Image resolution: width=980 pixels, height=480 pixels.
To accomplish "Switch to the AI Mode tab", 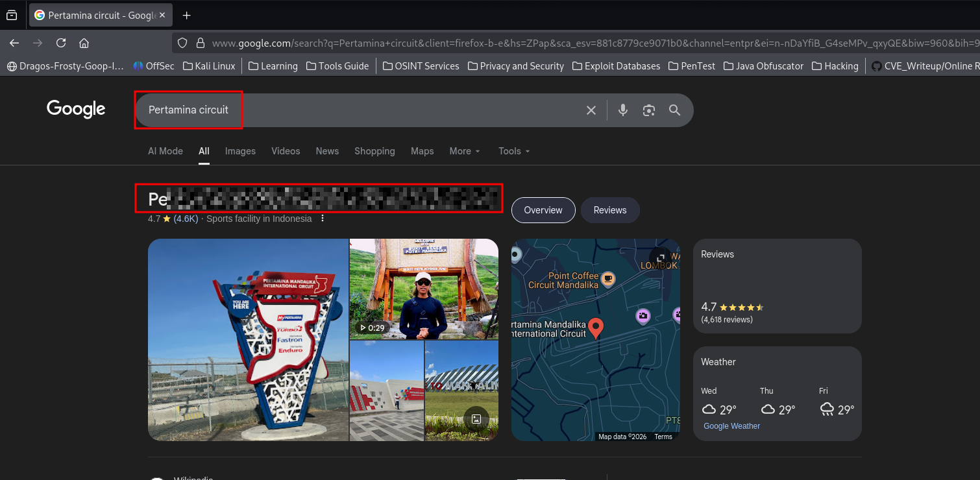I will [x=165, y=151].
